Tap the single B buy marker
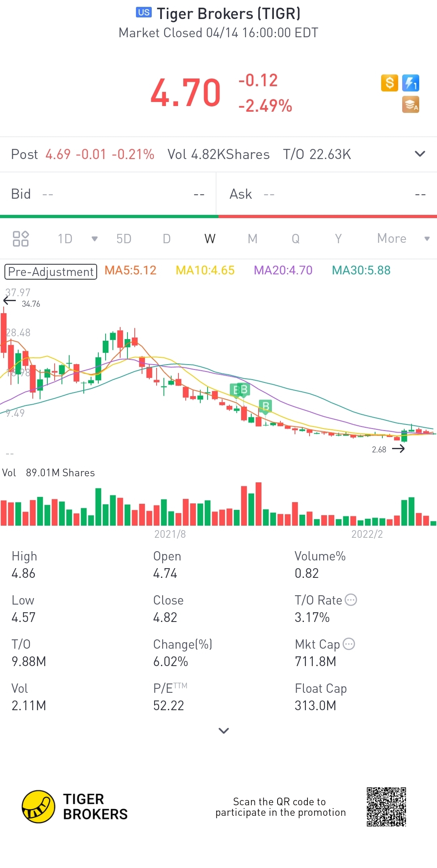Screen dimensions: 437x868 pos(265,406)
